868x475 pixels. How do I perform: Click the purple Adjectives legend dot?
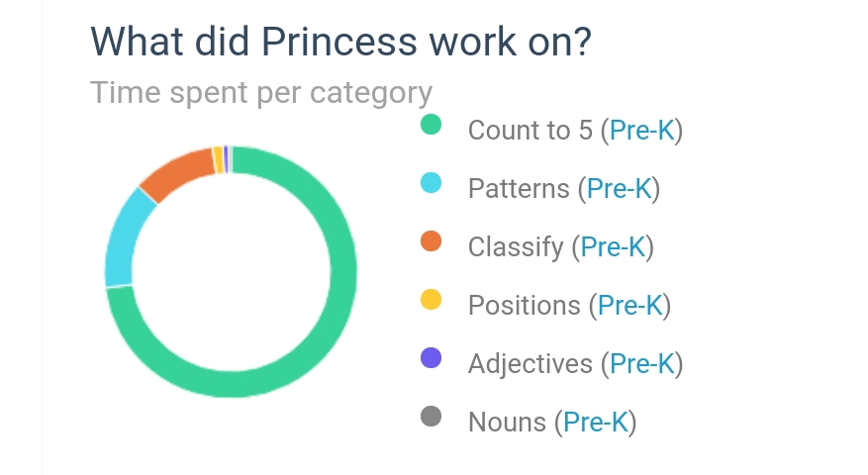click(x=431, y=358)
